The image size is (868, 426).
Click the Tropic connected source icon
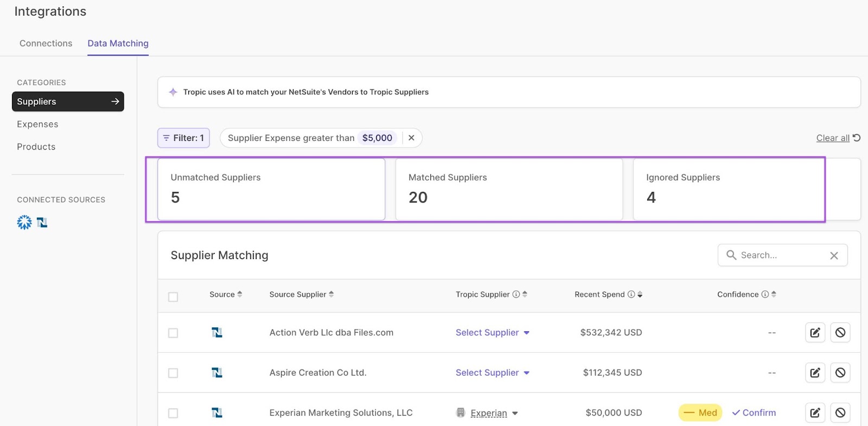click(x=24, y=222)
